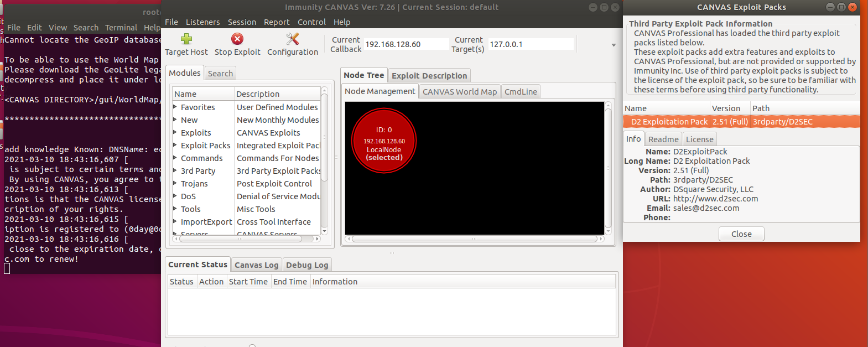Select the Current Status tab
The width and height of the screenshot is (868, 347).
[197, 265]
